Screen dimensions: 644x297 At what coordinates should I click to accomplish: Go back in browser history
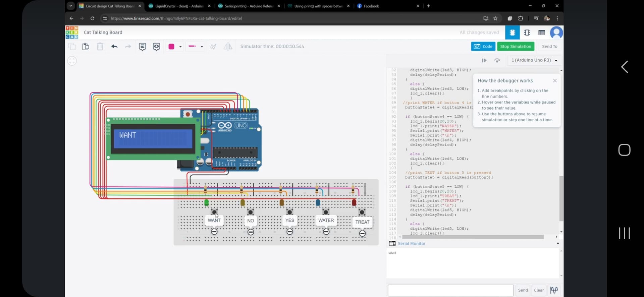click(x=71, y=18)
